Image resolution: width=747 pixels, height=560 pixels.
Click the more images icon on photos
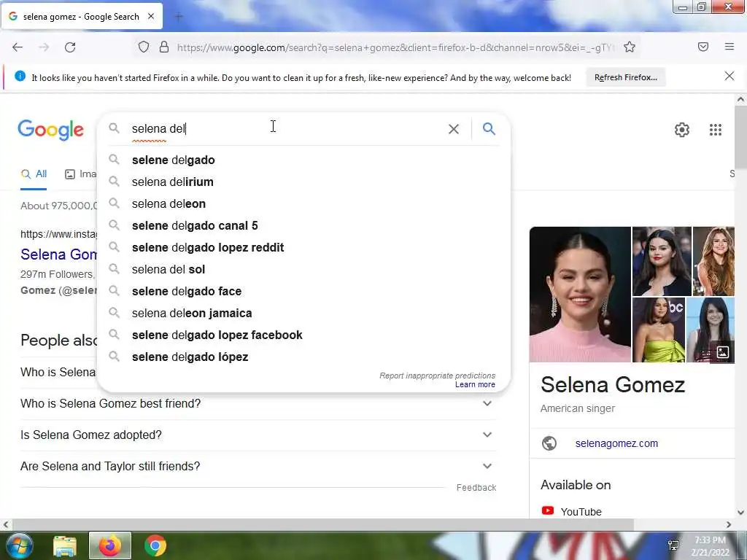click(723, 352)
